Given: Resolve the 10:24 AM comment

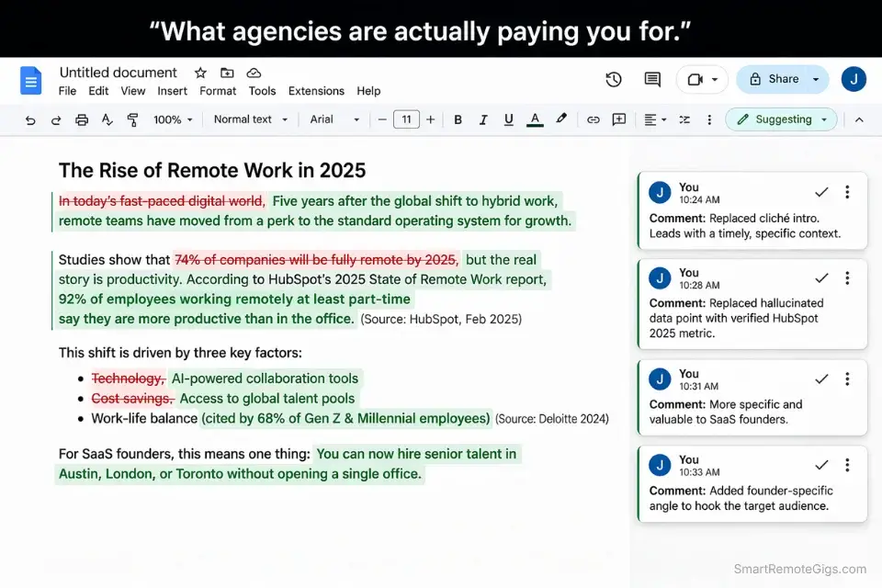Looking at the screenshot, I should coord(821,193).
